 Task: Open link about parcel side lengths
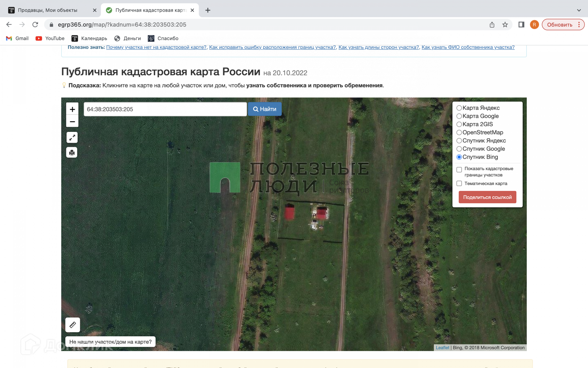pos(379,47)
